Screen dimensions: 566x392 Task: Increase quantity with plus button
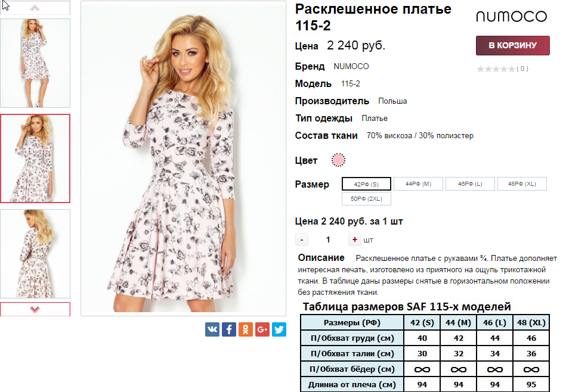pos(355,239)
